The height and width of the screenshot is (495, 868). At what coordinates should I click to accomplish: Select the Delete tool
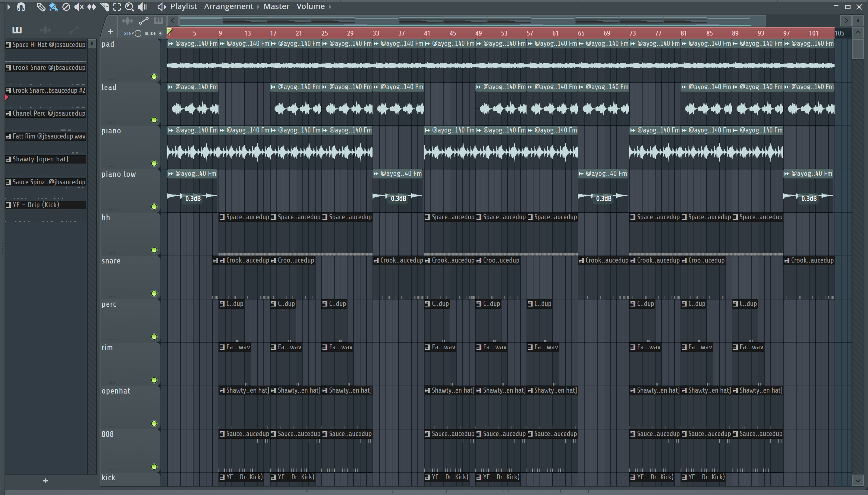coord(66,7)
